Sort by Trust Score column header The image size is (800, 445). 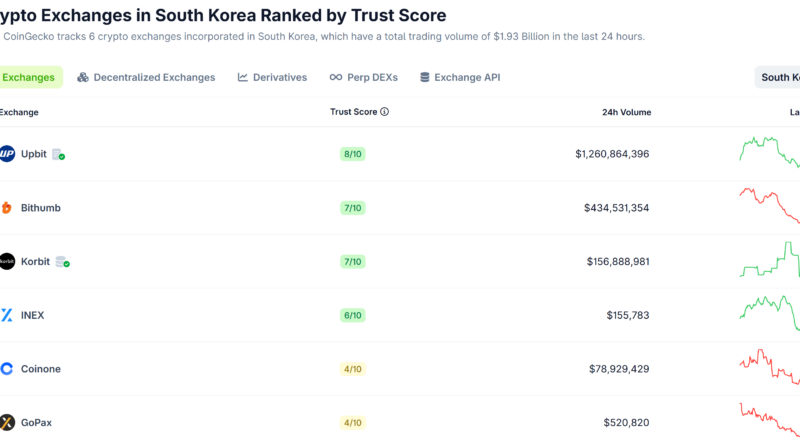[353, 112]
